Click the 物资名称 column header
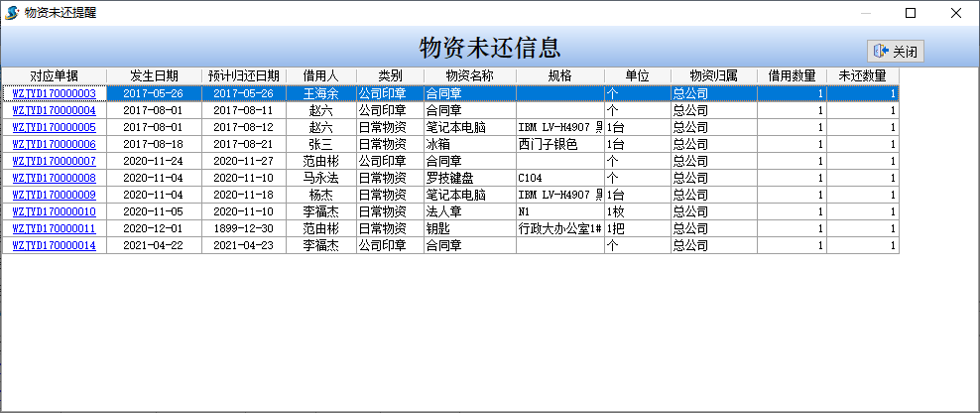 469,75
